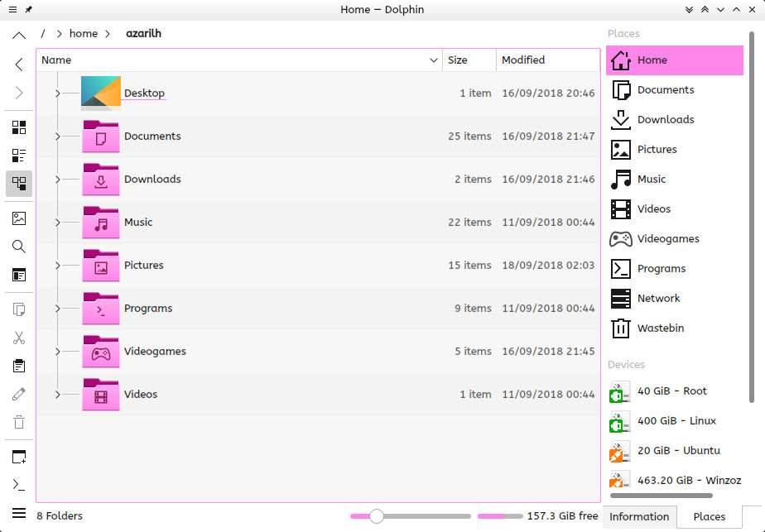Image resolution: width=765 pixels, height=532 pixels.
Task: Switch to the Information tab
Action: pyautogui.click(x=639, y=517)
